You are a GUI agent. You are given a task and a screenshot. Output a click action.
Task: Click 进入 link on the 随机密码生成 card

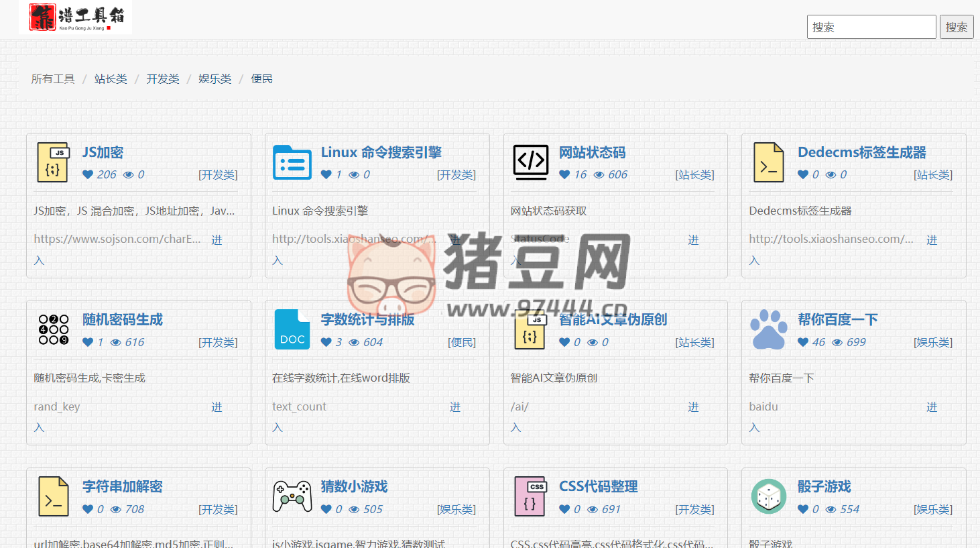tap(217, 406)
